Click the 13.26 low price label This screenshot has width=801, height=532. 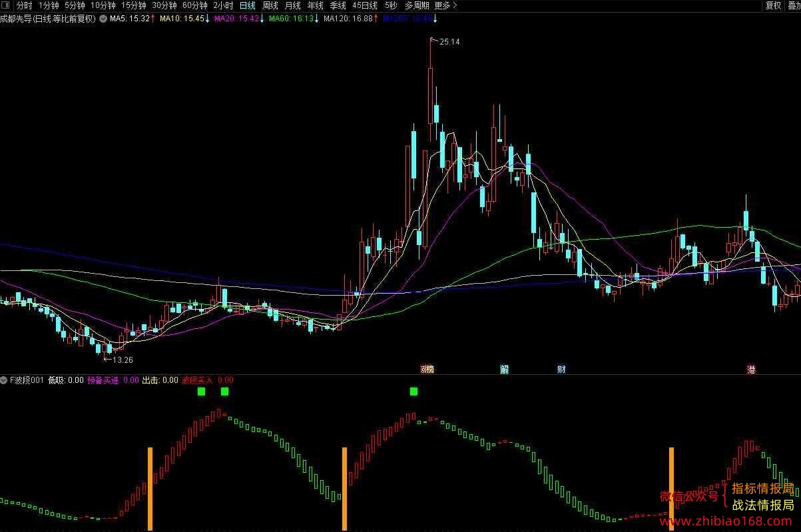coord(123,360)
